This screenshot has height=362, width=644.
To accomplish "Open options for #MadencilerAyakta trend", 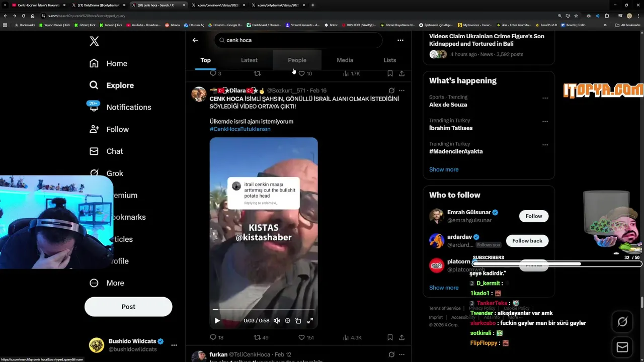I will 545,145.
